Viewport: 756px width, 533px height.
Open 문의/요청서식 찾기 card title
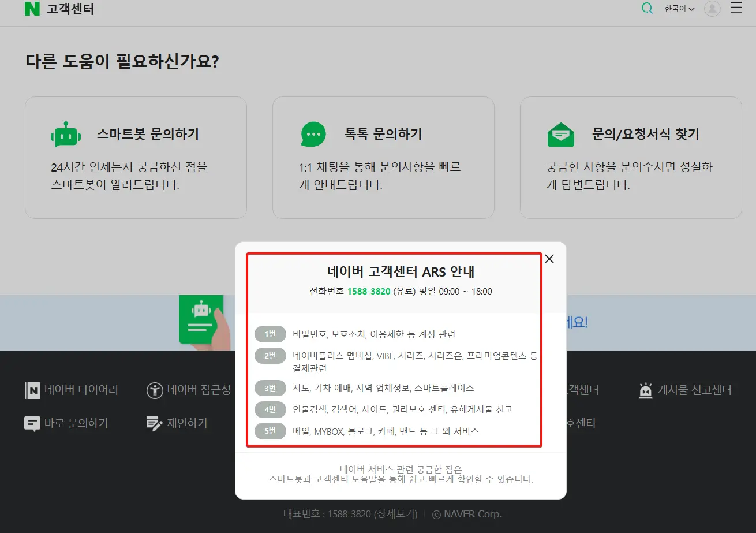645,135
